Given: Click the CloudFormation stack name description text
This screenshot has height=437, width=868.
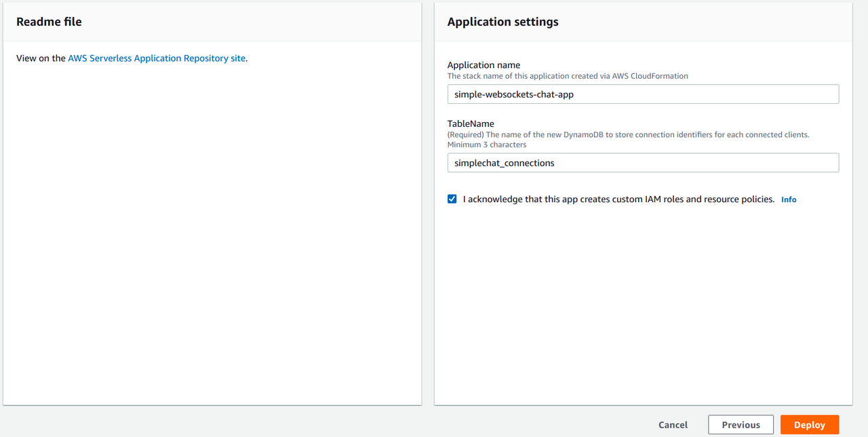Looking at the screenshot, I should [x=568, y=76].
